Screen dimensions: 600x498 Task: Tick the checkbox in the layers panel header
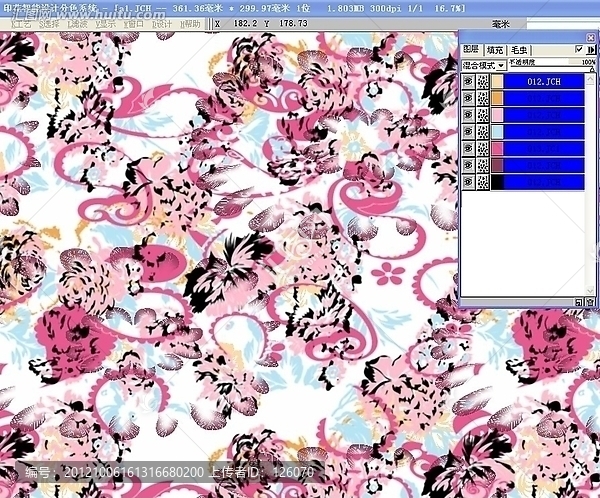pyautogui.click(x=579, y=49)
